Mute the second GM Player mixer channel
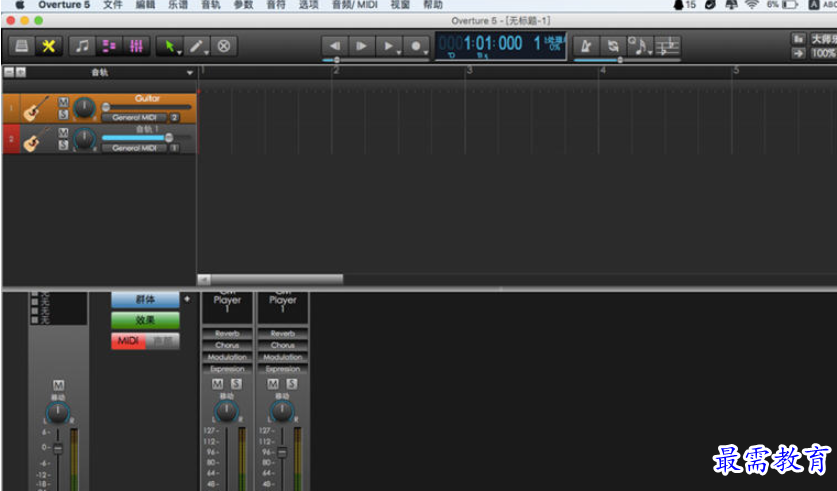Screen dimensions: 837x491 273,384
